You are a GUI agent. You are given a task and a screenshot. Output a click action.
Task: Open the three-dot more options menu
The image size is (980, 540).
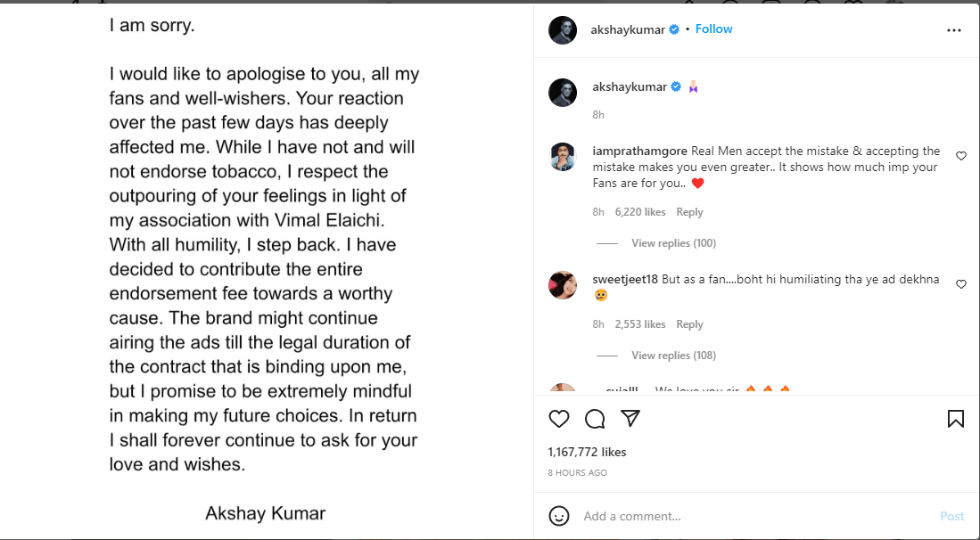[954, 30]
